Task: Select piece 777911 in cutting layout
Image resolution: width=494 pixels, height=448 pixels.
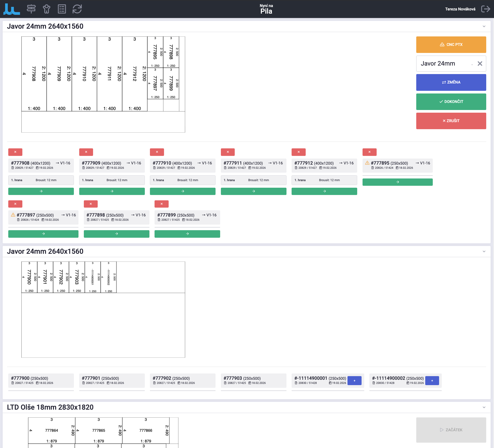Action: [109, 73]
